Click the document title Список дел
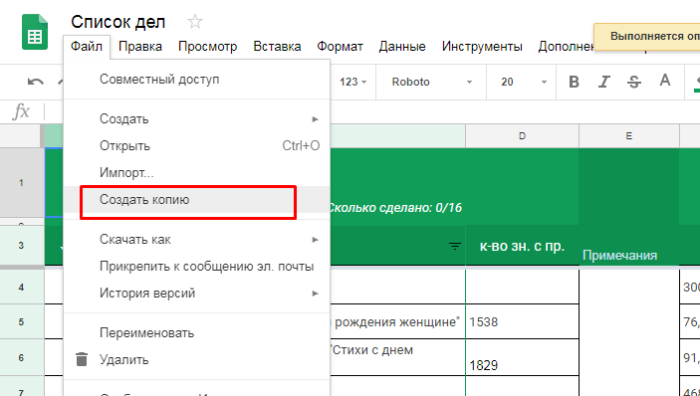This screenshot has height=396, width=700. [118, 22]
